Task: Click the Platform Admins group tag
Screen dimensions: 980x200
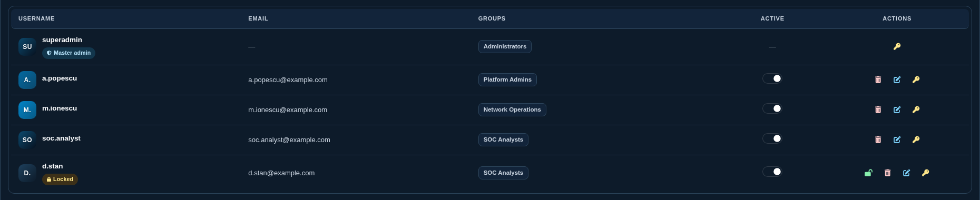Action: pos(507,79)
